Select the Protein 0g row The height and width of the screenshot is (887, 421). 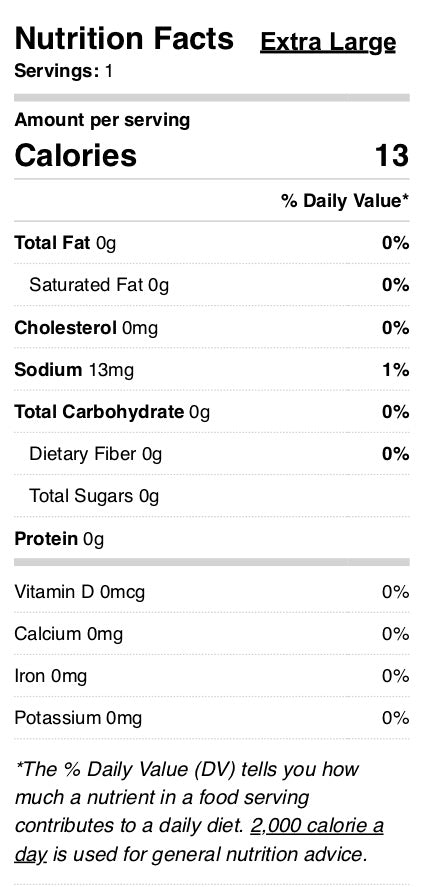(x=212, y=539)
